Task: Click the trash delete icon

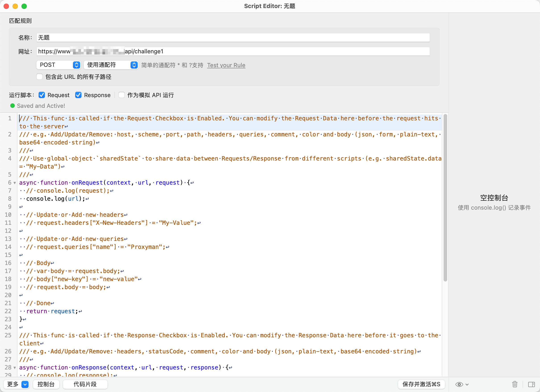Action: click(x=515, y=384)
